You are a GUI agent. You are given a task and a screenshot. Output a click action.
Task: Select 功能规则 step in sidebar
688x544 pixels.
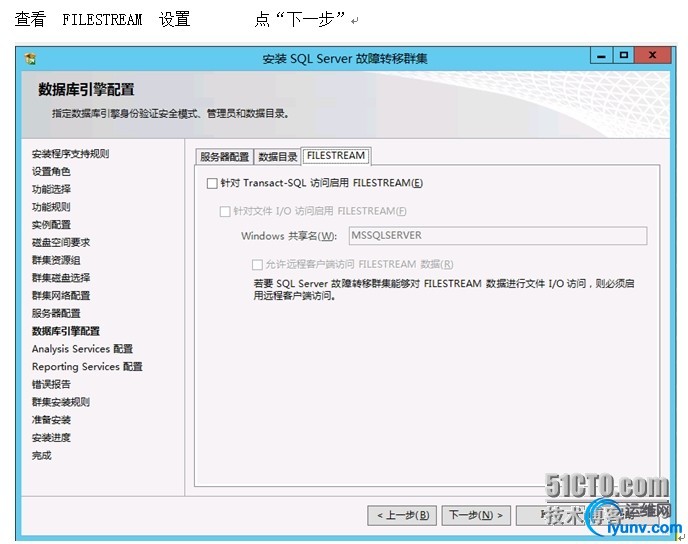pos(51,207)
